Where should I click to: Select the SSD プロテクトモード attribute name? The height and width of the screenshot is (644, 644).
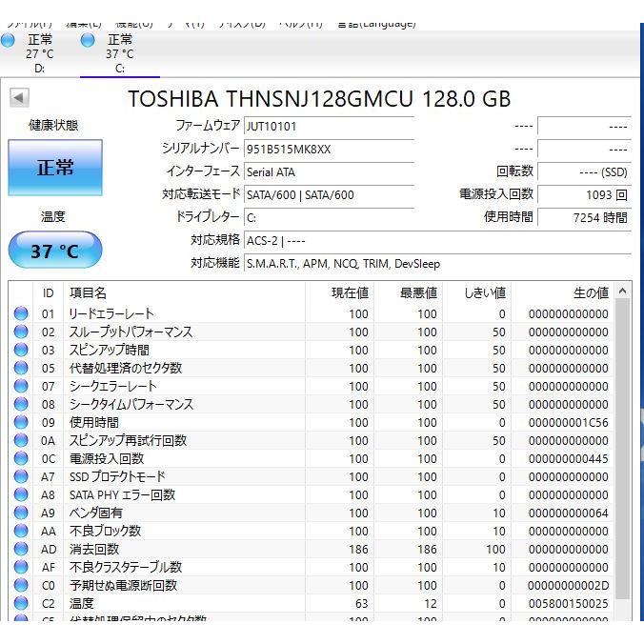coord(117,476)
